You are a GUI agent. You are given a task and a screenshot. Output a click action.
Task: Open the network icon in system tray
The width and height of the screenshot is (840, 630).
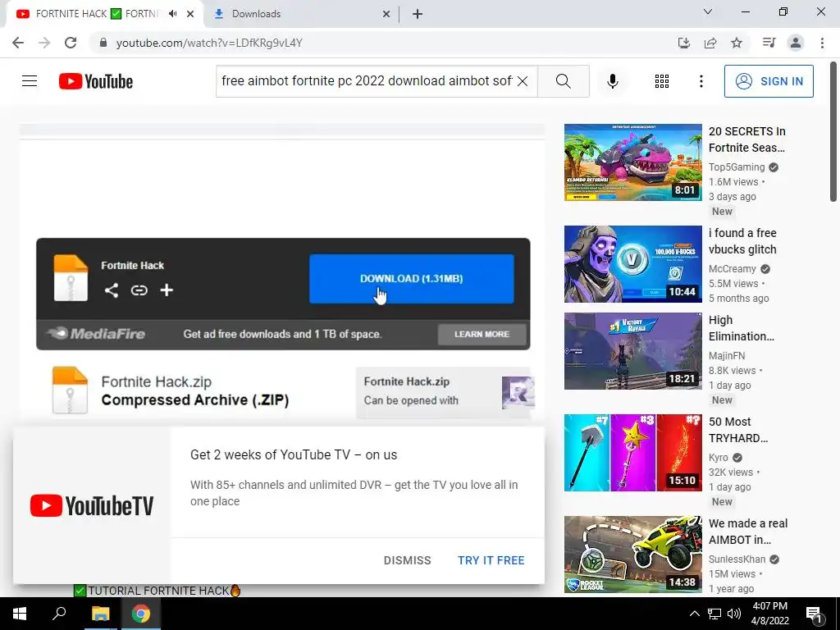pos(714,614)
